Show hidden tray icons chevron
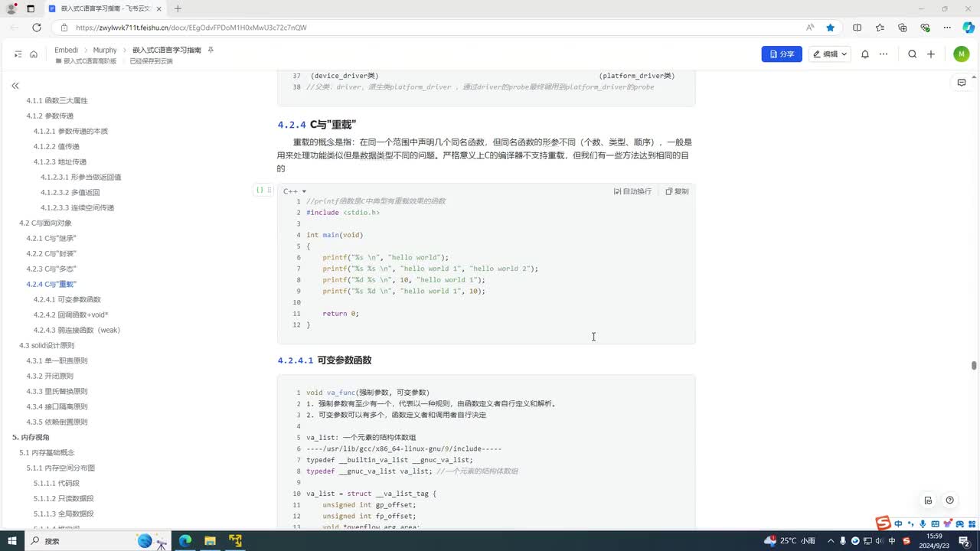980x551 pixels. click(831, 541)
